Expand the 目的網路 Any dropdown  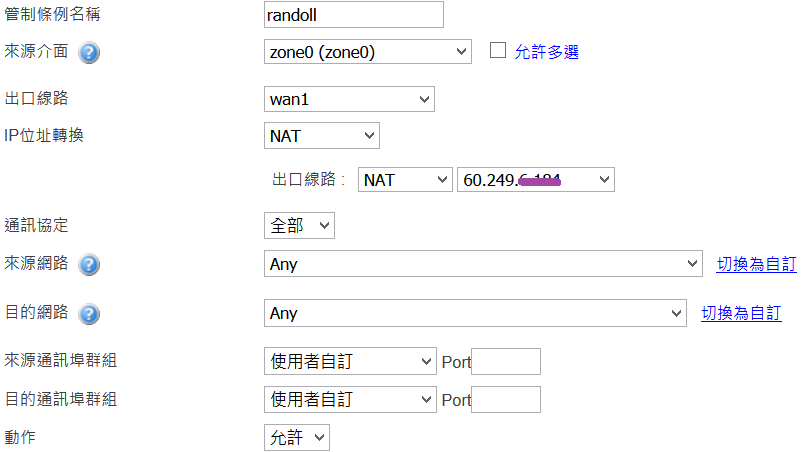pyautogui.click(x=474, y=314)
